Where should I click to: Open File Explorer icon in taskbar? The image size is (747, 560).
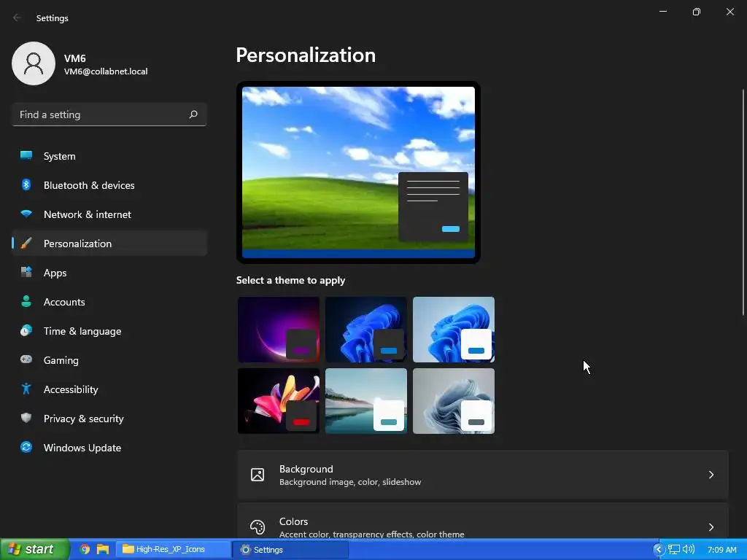(102, 549)
